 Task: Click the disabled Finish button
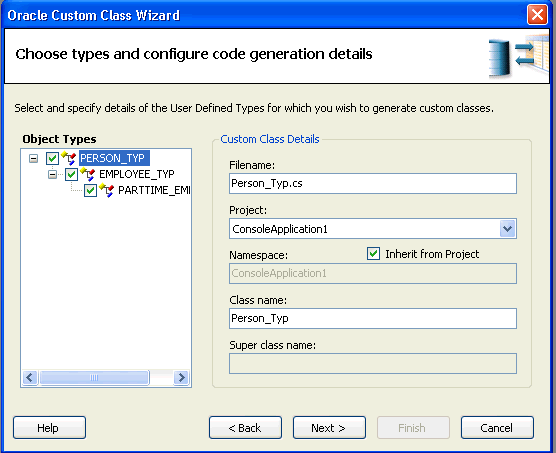pyautogui.click(x=413, y=428)
